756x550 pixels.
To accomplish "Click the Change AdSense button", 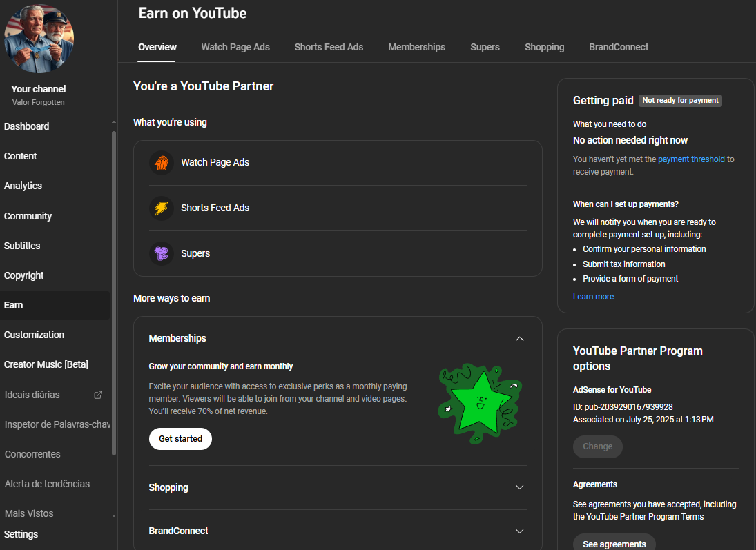I will click(x=598, y=446).
